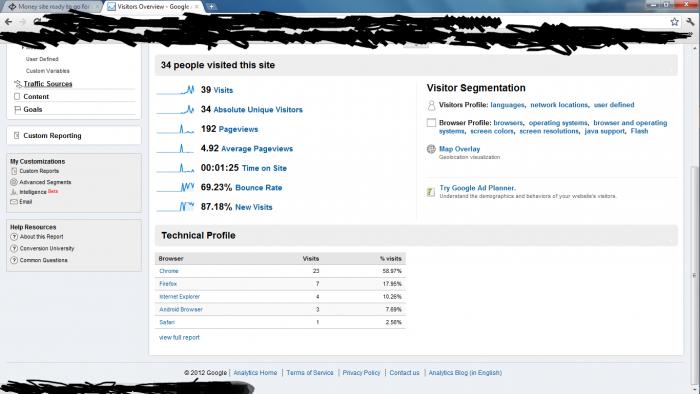Open Internet Explorer row link
The height and width of the screenshot is (394, 700).
click(179, 297)
